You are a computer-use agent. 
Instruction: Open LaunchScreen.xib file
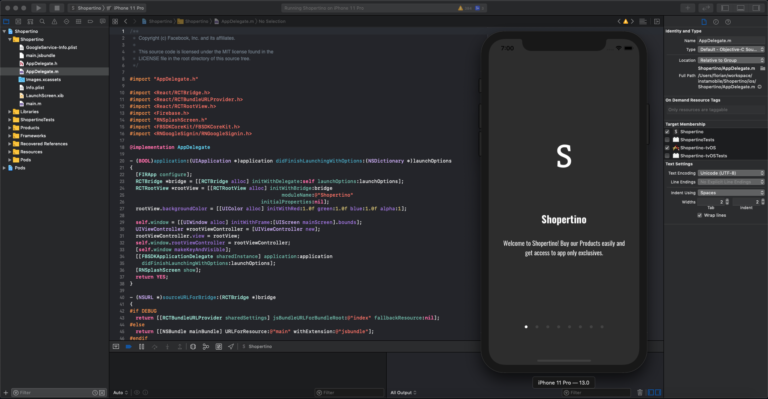click(x=44, y=95)
